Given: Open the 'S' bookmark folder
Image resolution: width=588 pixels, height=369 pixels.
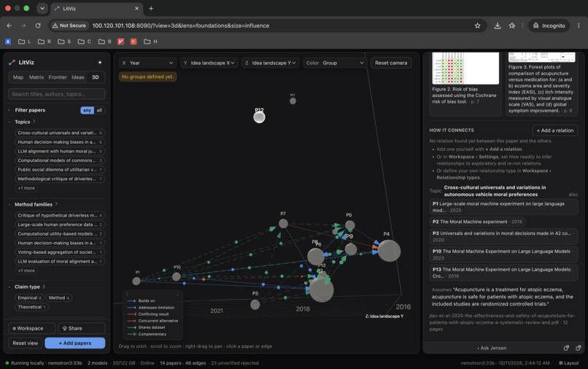Looking at the screenshot, I should pyautogui.click(x=64, y=42).
